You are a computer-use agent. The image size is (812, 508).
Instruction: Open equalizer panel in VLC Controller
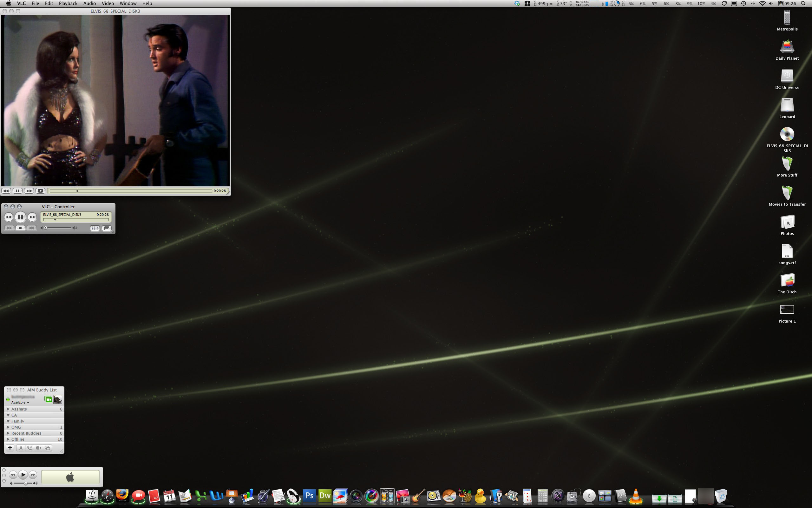95,228
